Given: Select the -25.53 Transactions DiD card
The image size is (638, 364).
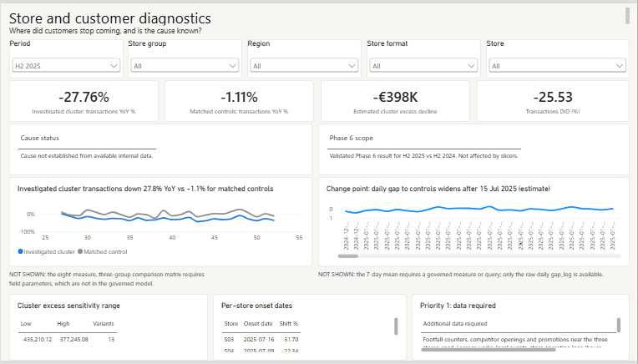Looking at the screenshot, I should pyautogui.click(x=553, y=101).
